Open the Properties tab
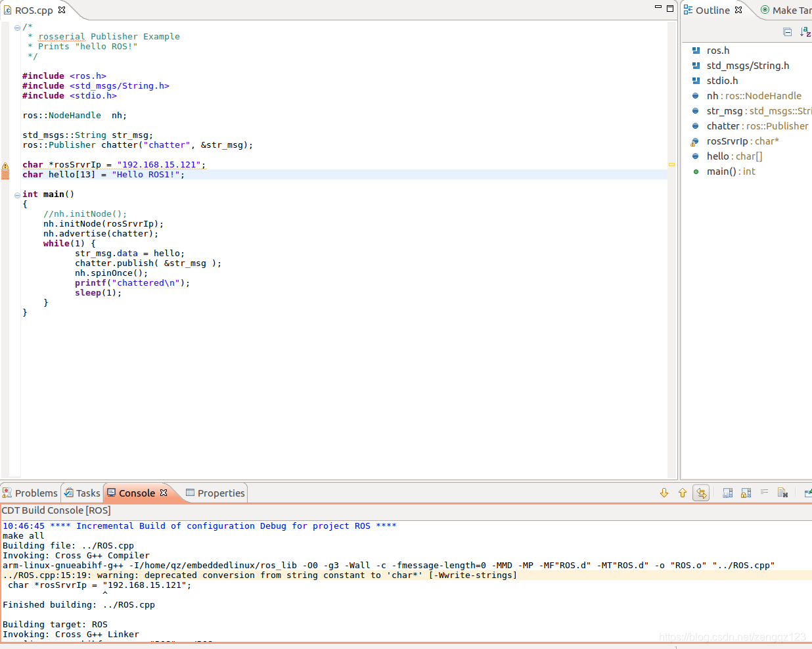 215,493
